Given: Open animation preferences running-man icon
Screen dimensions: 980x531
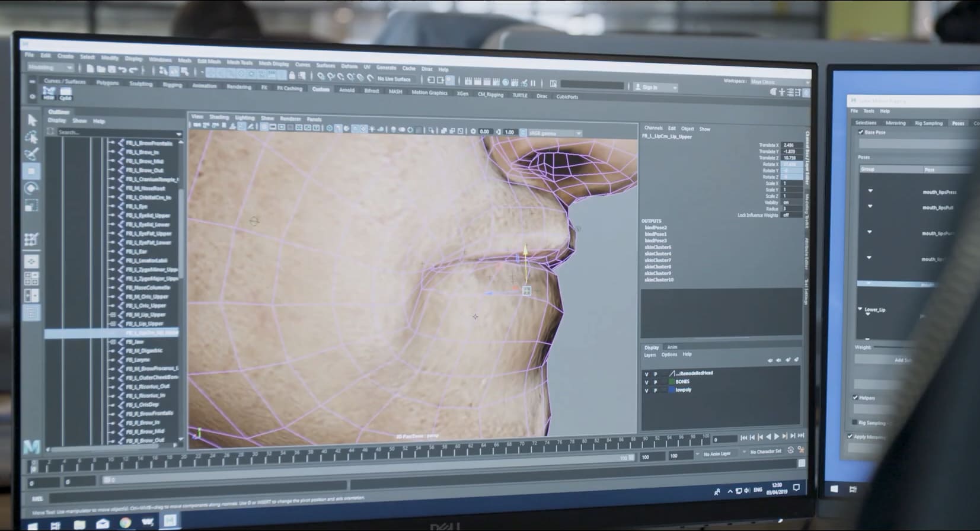Looking at the screenshot, I should 801,450.
